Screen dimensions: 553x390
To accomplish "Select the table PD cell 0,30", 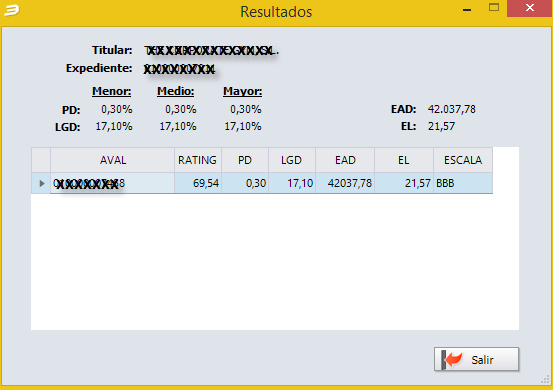I will 245,183.
